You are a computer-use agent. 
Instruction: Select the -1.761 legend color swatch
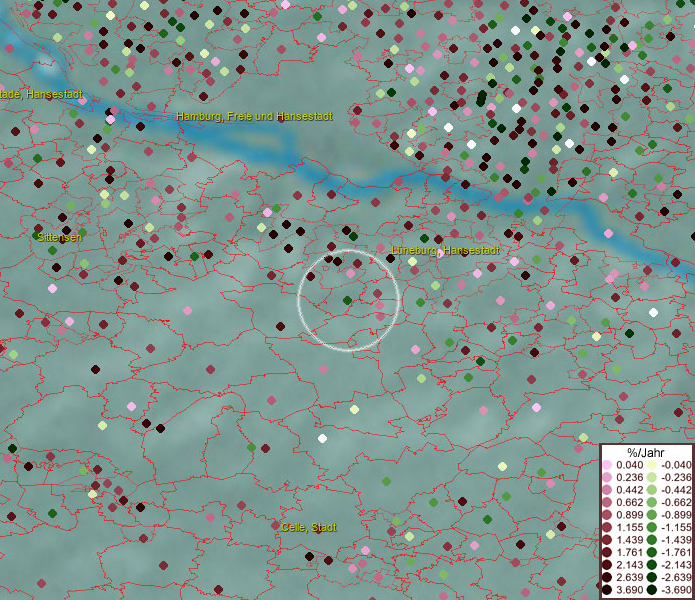click(x=652, y=552)
